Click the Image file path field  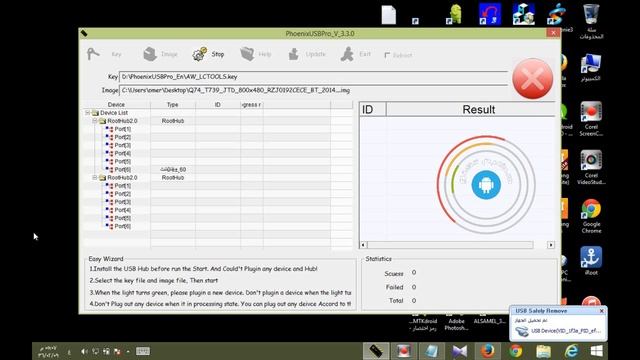[x=313, y=90]
